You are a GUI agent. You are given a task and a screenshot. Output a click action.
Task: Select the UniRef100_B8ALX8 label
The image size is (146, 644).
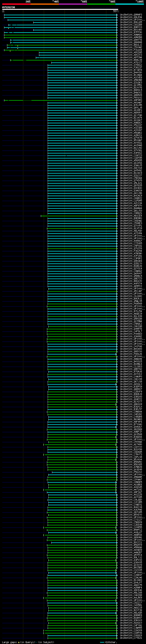pos(131,60)
